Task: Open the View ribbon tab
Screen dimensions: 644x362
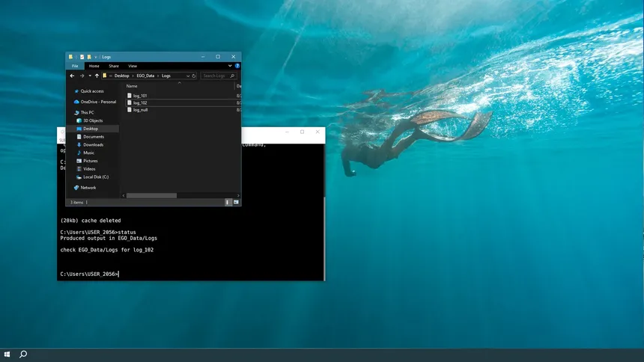Action: point(133,66)
